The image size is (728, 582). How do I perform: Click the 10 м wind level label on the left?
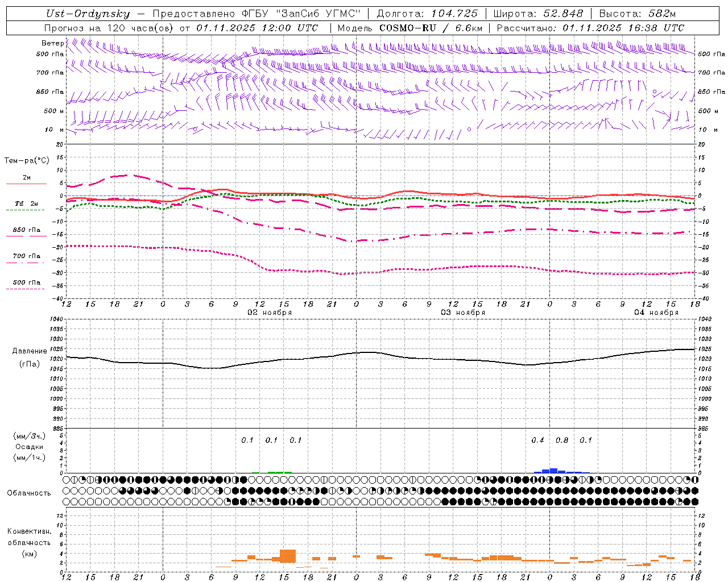pyautogui.click(x=54, y=130)
